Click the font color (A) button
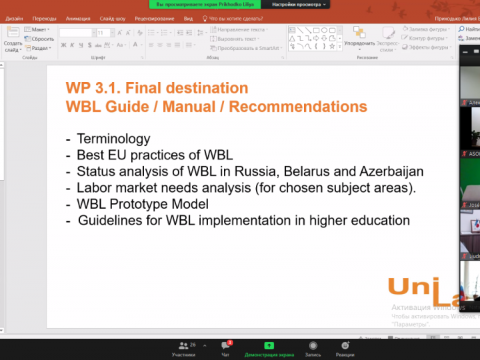This screenshot has width=480, height=360. coord(135,45)
